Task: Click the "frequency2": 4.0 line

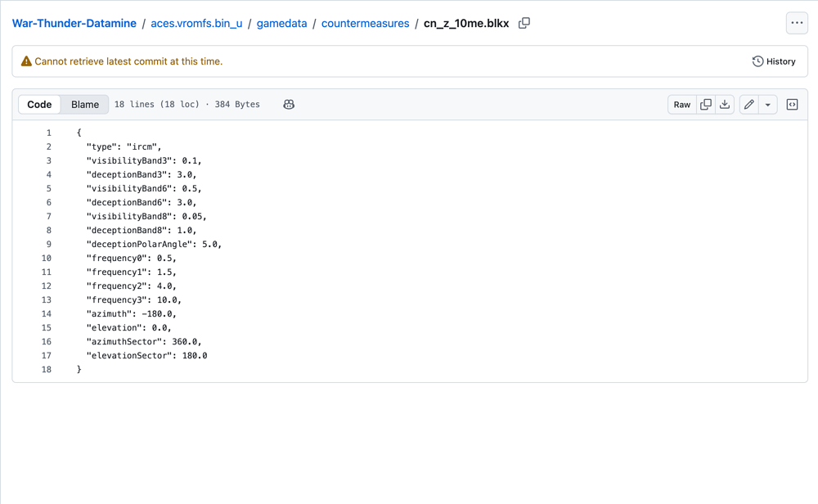Action: click(x=132, y=286)
